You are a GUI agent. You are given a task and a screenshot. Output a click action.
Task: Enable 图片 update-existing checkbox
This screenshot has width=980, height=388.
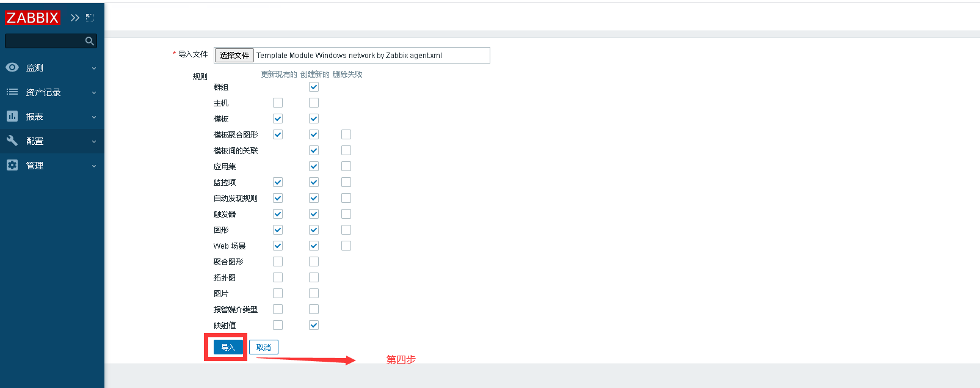coord(278,293)
